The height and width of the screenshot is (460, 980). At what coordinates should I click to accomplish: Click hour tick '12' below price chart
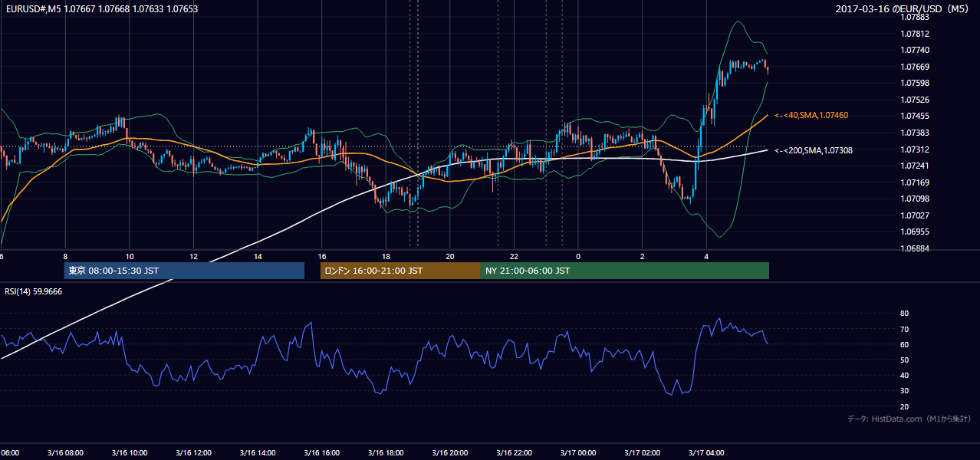click(193, 256)
